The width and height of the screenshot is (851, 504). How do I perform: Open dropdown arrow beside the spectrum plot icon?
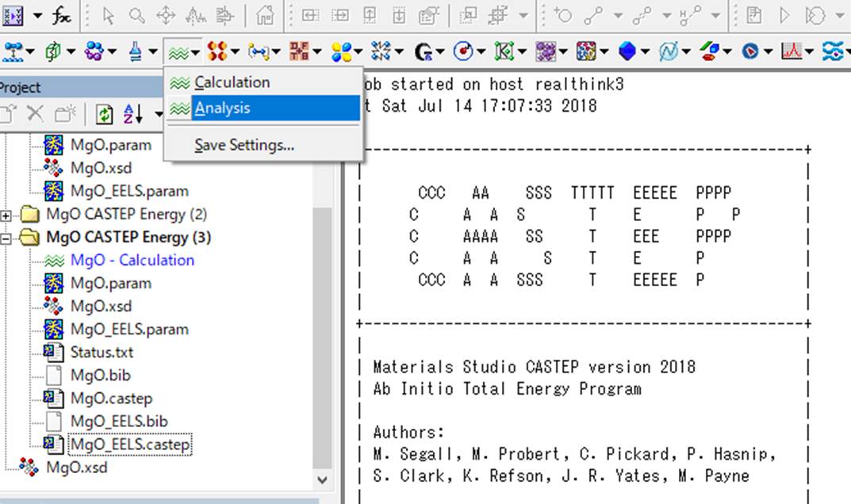pyautogui.click(x=809, y=52)
